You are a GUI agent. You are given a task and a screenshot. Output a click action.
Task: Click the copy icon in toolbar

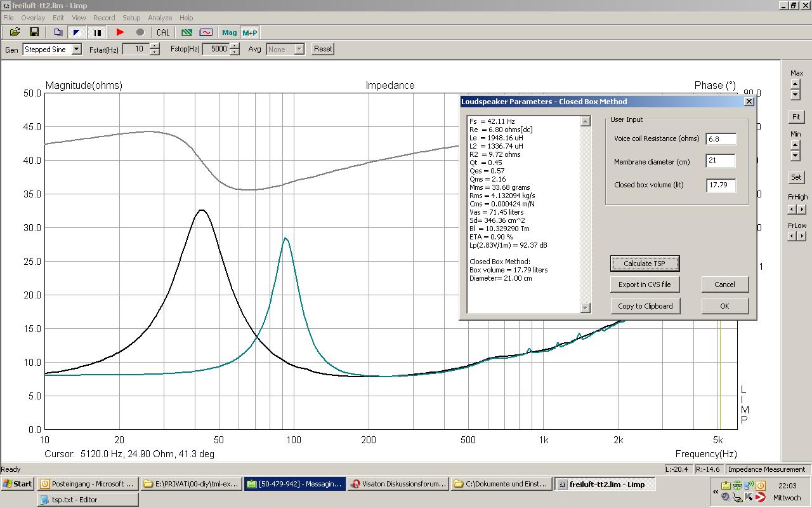click(x=58, y=32)
